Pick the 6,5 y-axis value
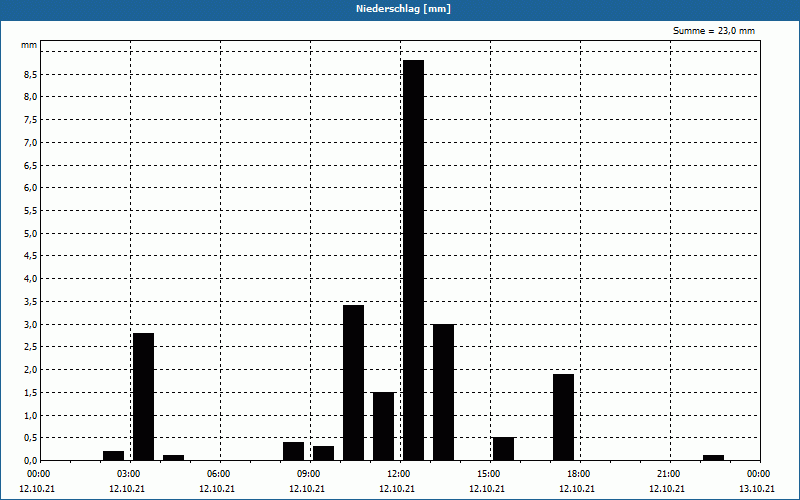 tap(31, 165)
